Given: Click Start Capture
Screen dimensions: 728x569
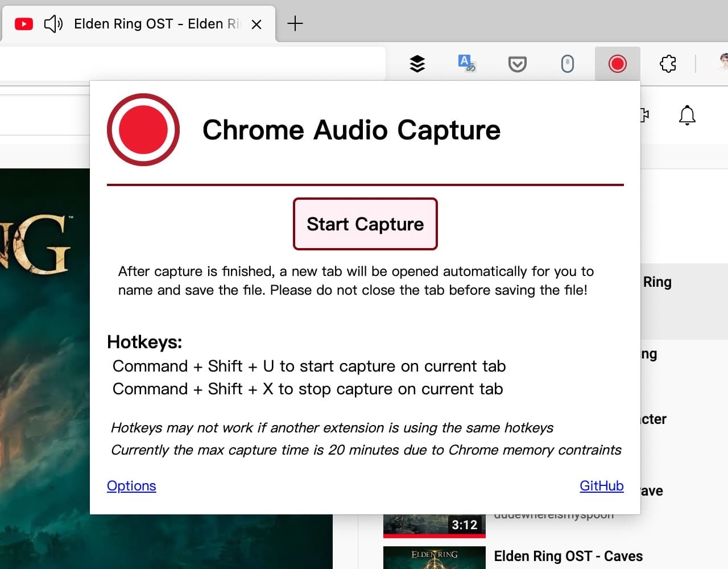Looking at the screenshot, I should click(x=365, y=224).
